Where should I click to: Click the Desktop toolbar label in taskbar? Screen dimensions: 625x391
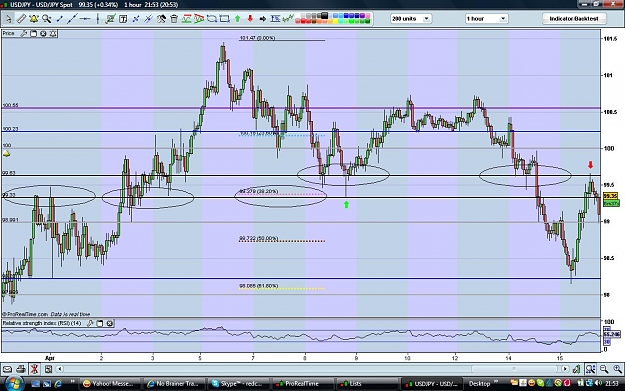[479, 383]
